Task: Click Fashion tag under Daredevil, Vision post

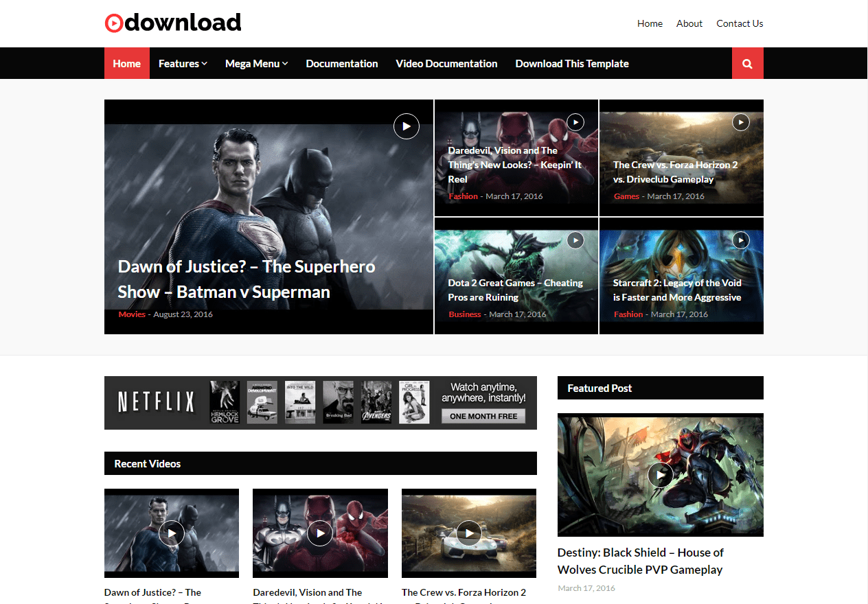Action: click(463, 196)
